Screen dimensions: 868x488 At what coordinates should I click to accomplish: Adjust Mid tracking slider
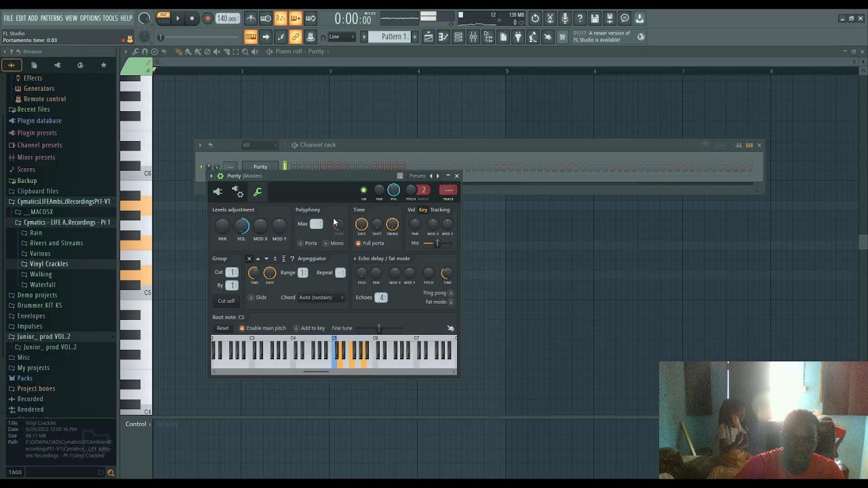pos(436,243)
